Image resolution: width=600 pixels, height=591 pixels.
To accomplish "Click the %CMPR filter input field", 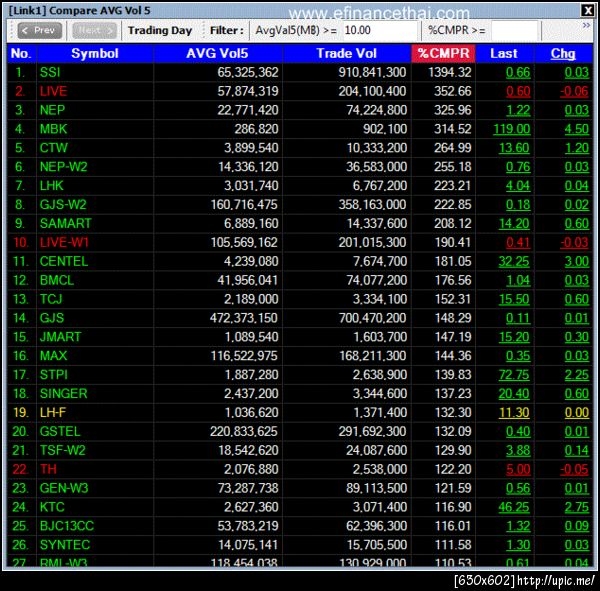I will (515, 30).
